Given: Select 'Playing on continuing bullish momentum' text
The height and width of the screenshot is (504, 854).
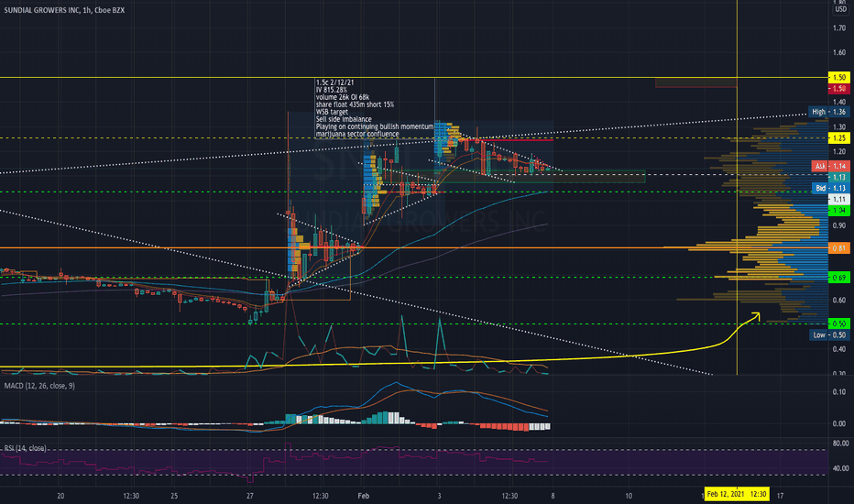Looking at the screenshot, I should (375, 126).
